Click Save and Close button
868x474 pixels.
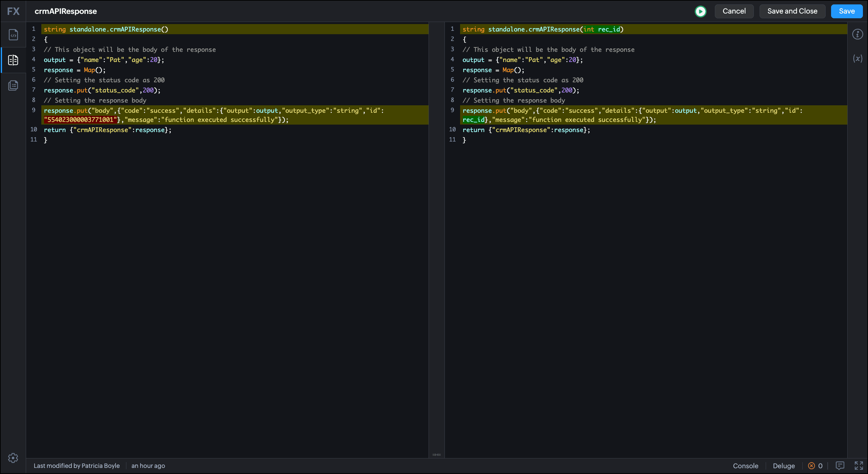click(792, 11)
